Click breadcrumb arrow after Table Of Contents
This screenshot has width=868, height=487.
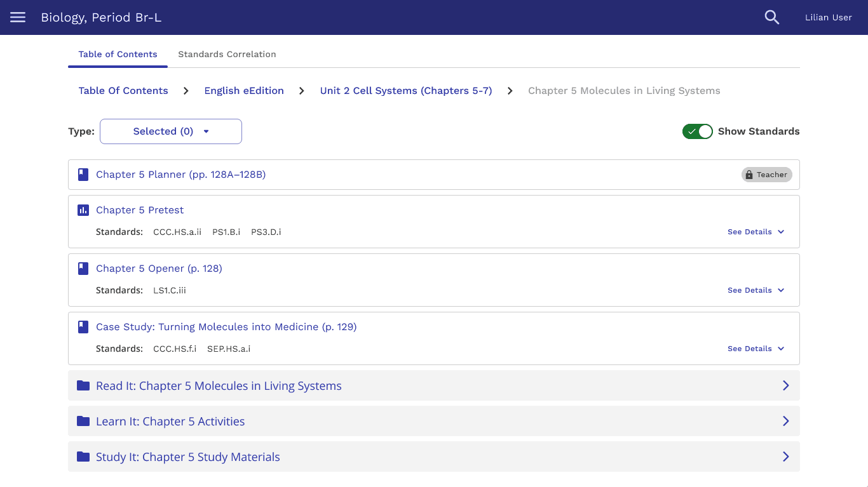point(186,91)
